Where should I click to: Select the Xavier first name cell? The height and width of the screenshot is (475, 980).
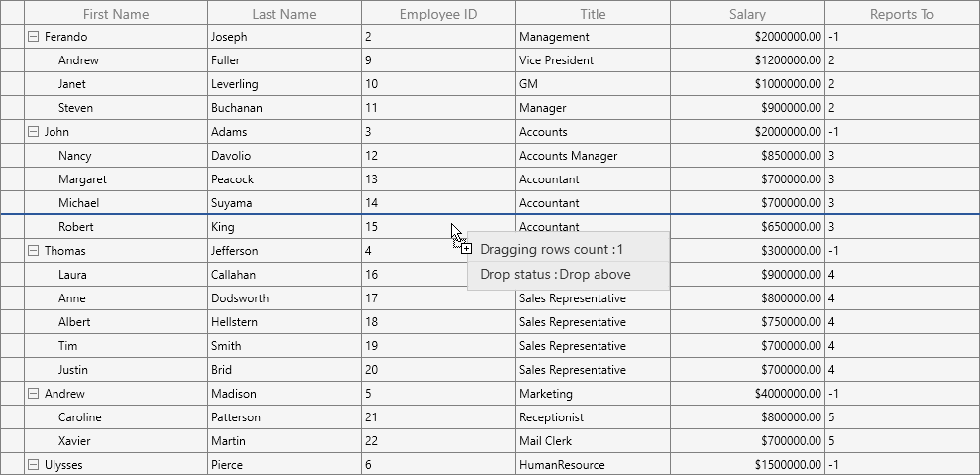pyautogui.click(x=116, y=441)
